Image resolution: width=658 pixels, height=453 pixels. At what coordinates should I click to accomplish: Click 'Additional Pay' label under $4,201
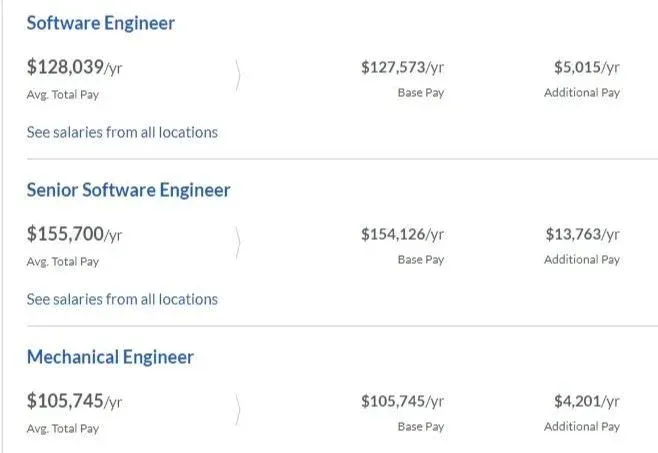click(581, 427)
